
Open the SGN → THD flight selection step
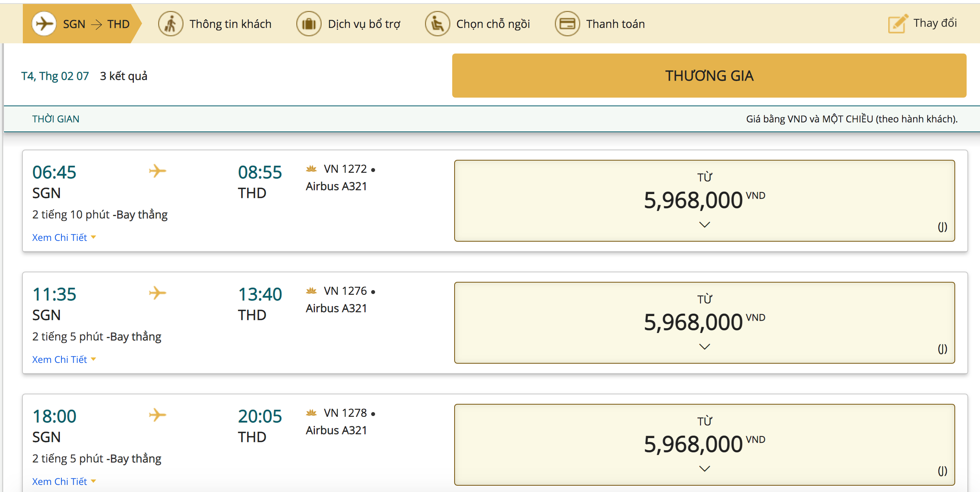pos(81,24)
